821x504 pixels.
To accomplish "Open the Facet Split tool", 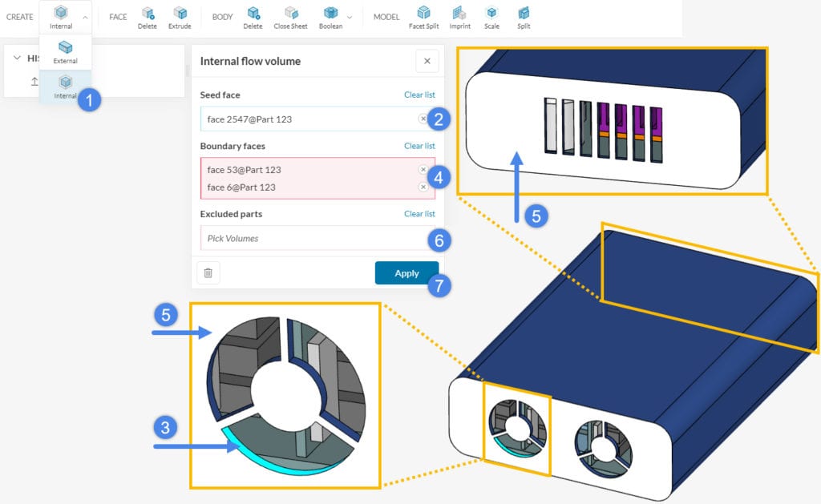I will coord(423,14).
